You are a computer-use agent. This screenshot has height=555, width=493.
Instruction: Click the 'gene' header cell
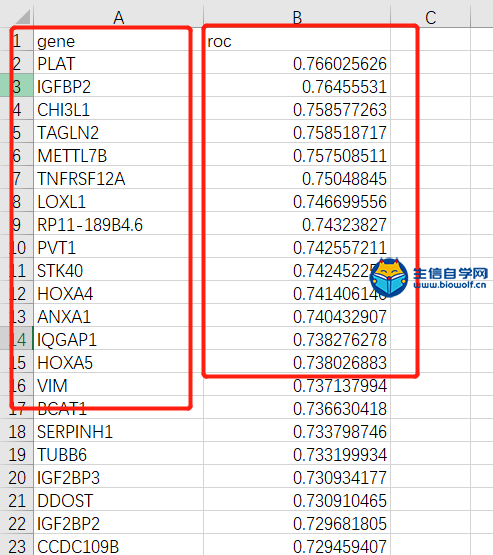point(119,40)
